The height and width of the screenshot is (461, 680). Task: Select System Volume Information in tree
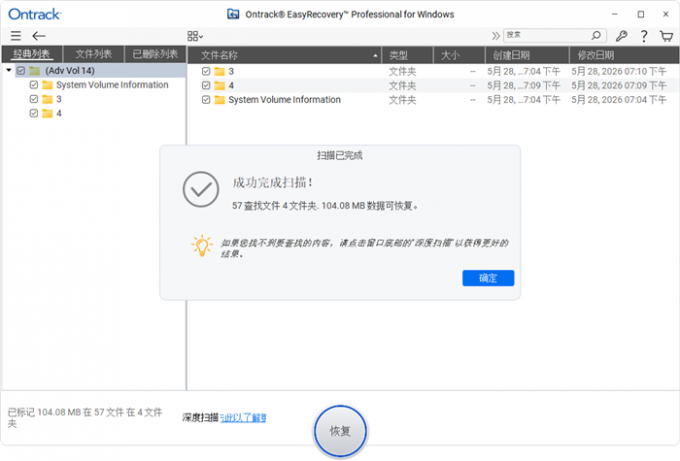coord(112,85)
